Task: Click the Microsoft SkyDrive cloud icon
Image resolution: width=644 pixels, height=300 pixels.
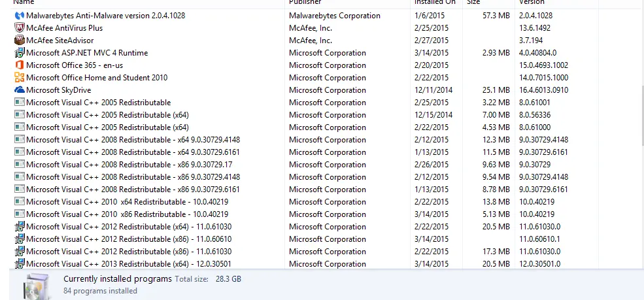Action: [20, 90]
